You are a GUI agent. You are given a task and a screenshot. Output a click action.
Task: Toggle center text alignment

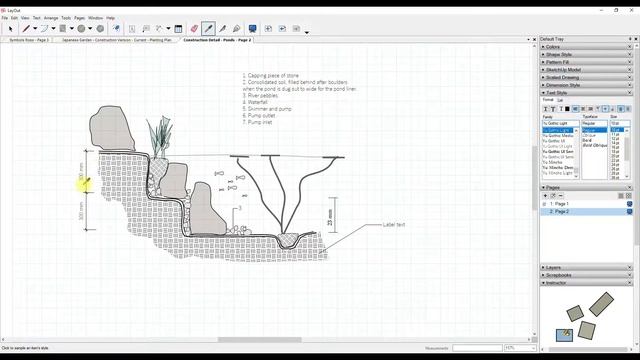(x=583, y=109)
